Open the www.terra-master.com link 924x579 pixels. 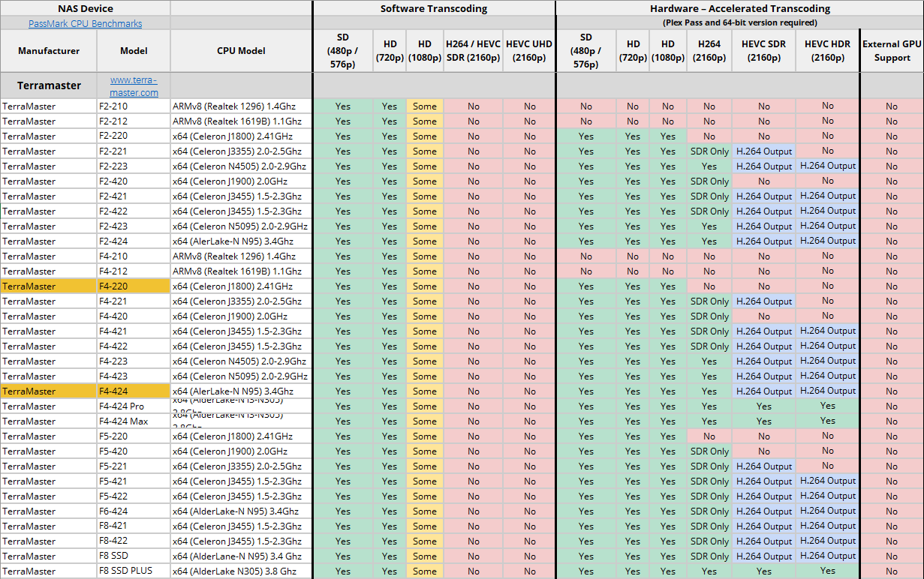[x=134, y=85]
